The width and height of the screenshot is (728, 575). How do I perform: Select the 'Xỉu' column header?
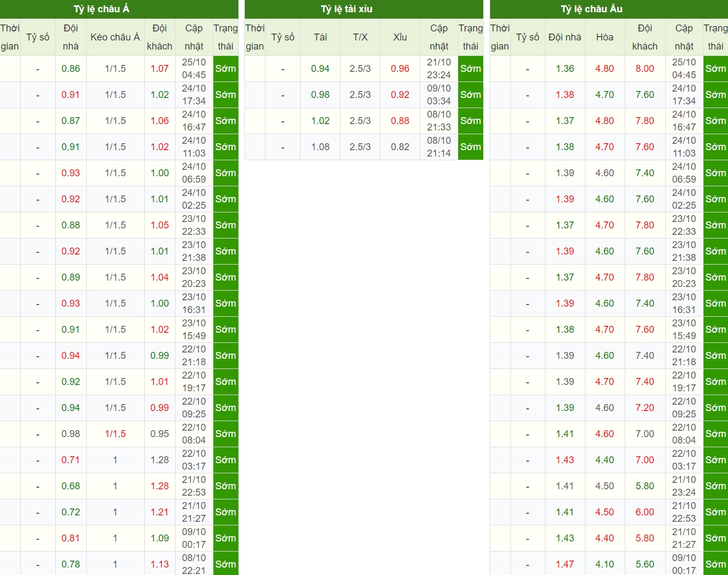point(400,37)
